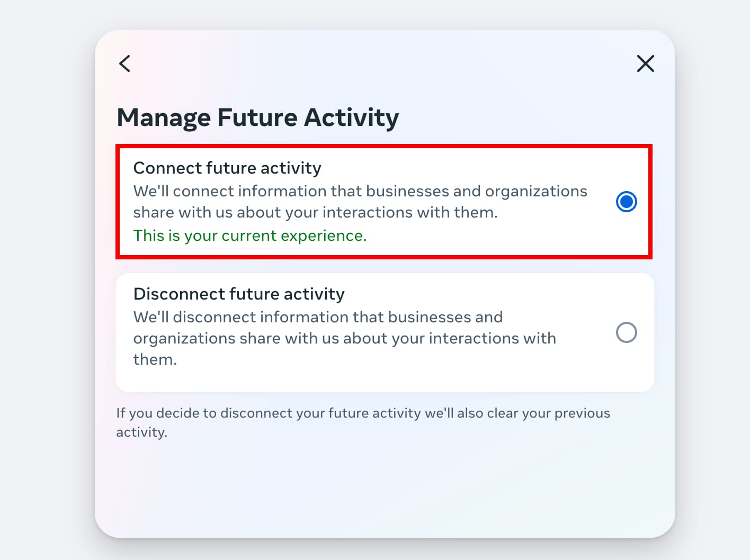The width and height of the screenshot is (750, 560).
Task: Close the Manage Future Activity dialog
Action: [x=645, y=64]
